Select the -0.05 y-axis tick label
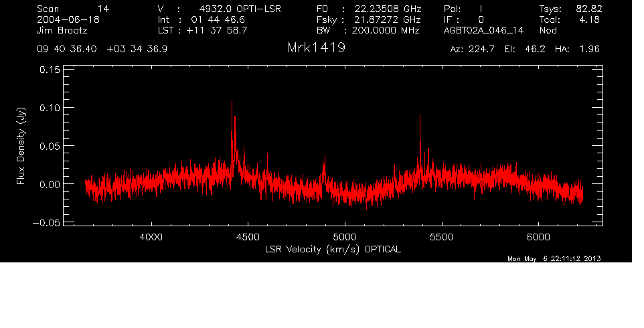 (x=46, y=223)
